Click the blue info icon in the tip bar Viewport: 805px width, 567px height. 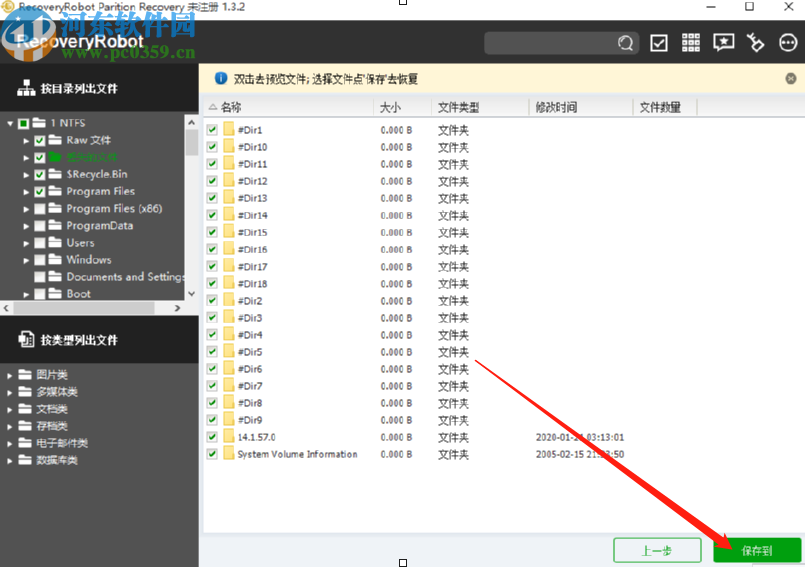(x=221, y=78)
